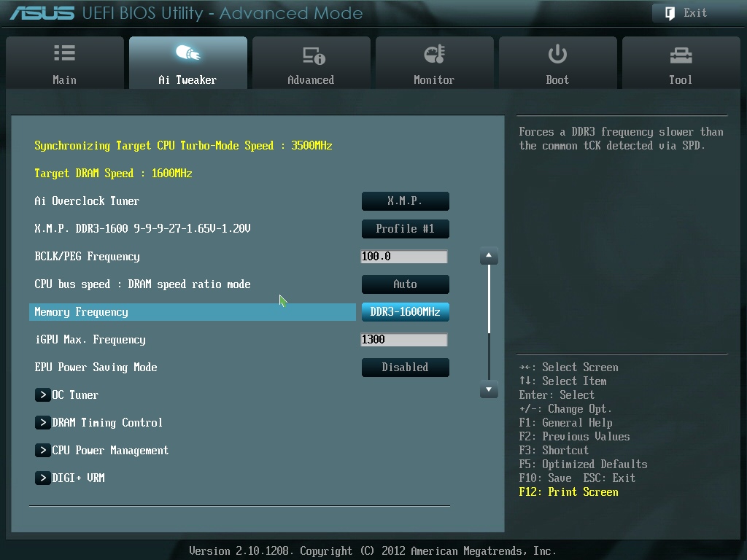747x560 pixels.
Task: Open the Boot tab
Action: point(557,63)
